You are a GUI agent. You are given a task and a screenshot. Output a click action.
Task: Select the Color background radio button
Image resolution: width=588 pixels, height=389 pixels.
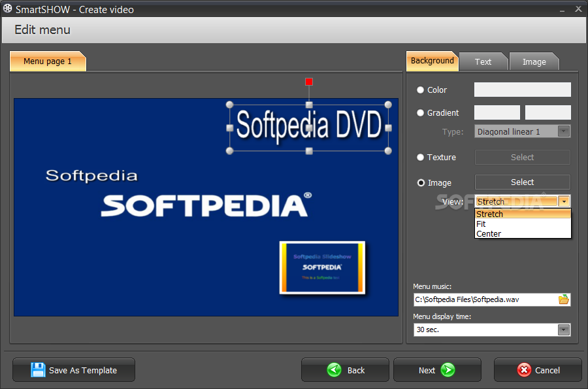tap(420, 90)
